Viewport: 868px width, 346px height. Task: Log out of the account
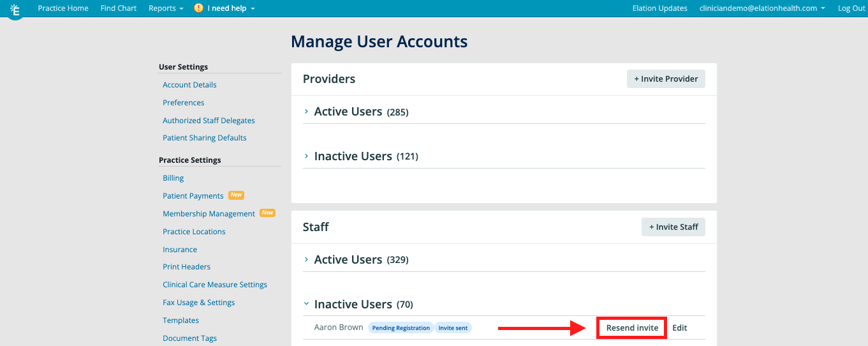point(851,8)
